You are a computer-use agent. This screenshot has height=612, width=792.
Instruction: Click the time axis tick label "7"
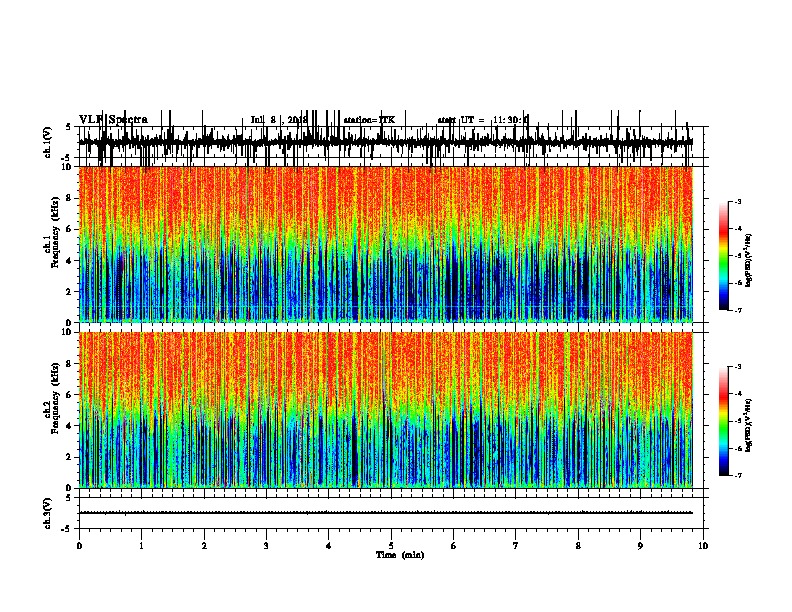tap(516, 546)
